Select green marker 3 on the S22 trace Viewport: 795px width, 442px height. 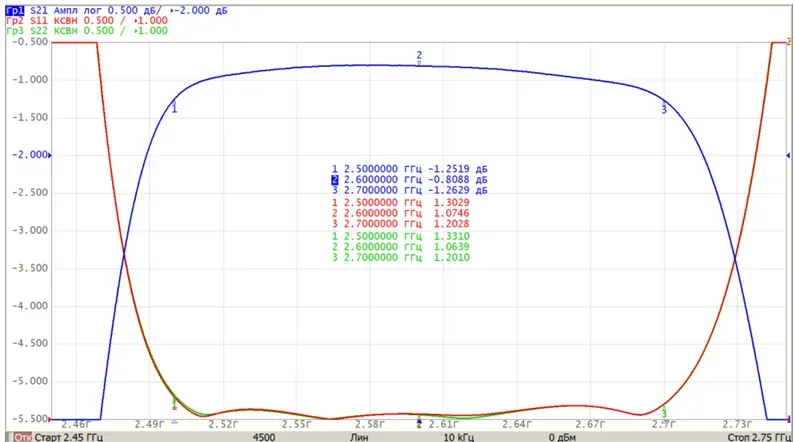664,414
